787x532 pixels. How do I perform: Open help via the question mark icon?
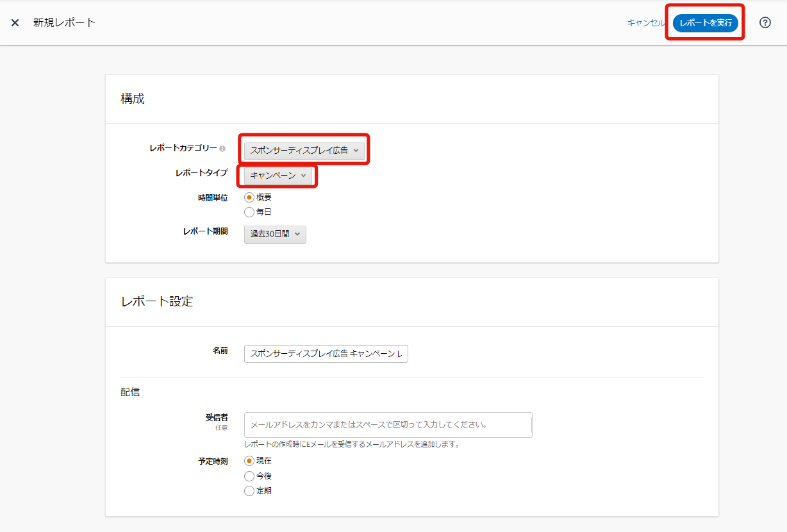[765, 22]
